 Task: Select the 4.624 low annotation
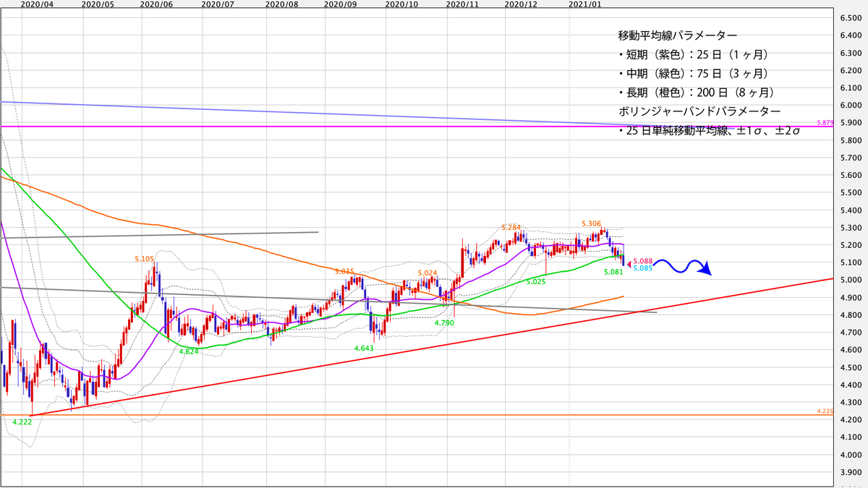(x=190, y=351)
